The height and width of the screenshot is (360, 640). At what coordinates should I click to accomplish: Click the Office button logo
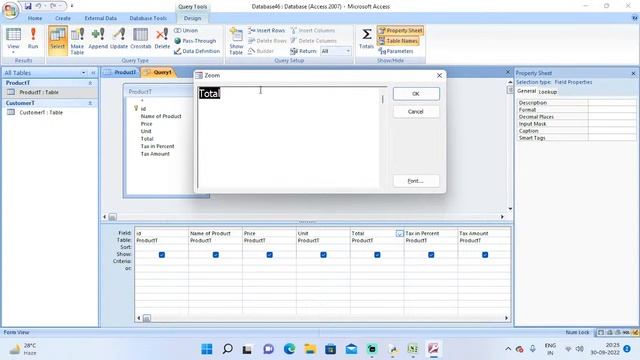(x=11, y=10)
